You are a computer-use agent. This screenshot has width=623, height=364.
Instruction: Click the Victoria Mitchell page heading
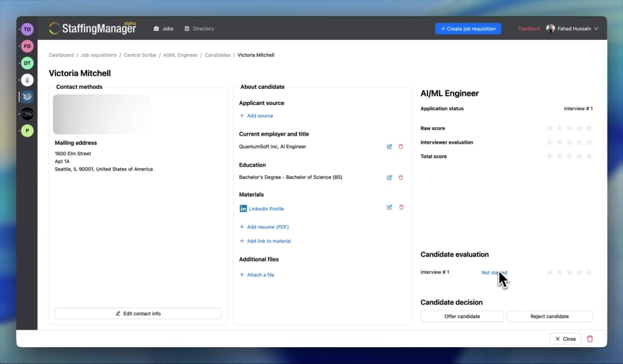click(80, 73)
